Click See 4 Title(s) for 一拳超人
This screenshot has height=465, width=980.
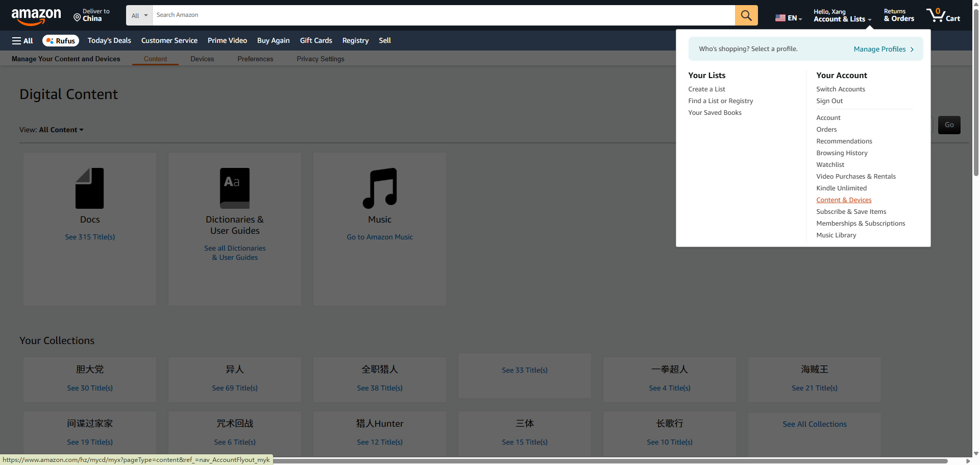[x=670, y=388]
